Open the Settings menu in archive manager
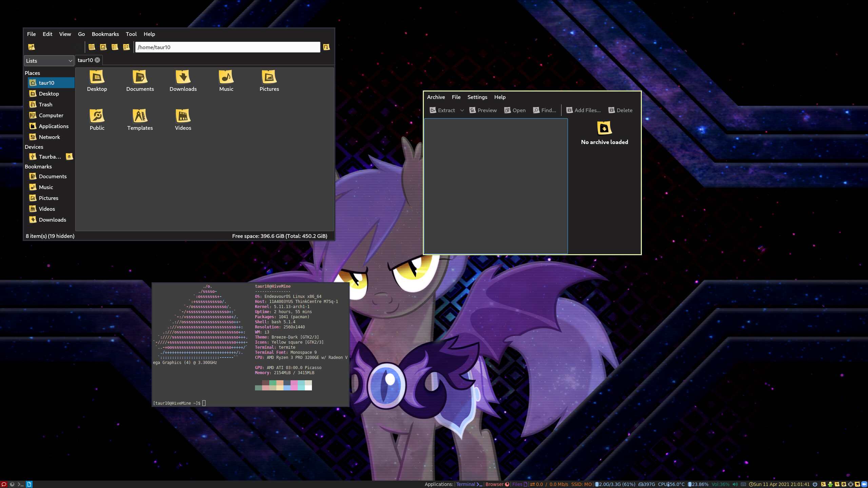This screenshot has width=868, height=488. tap(477, 97)
